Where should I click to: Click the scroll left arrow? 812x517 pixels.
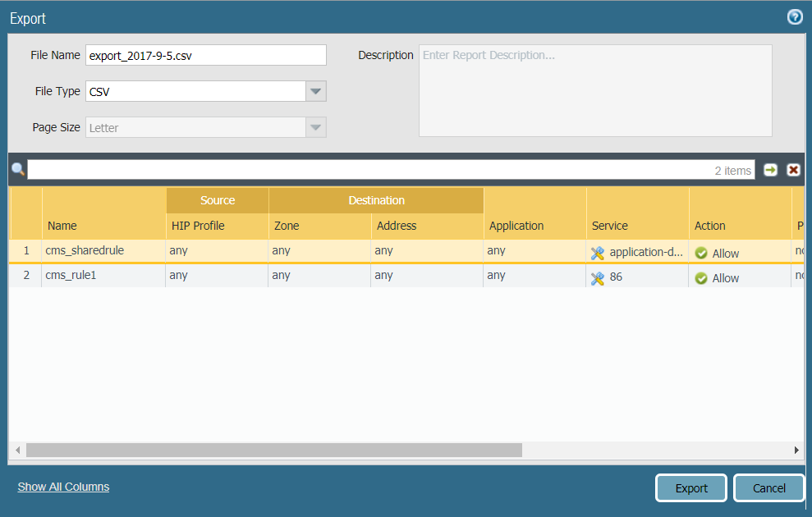tap(17, 451)
